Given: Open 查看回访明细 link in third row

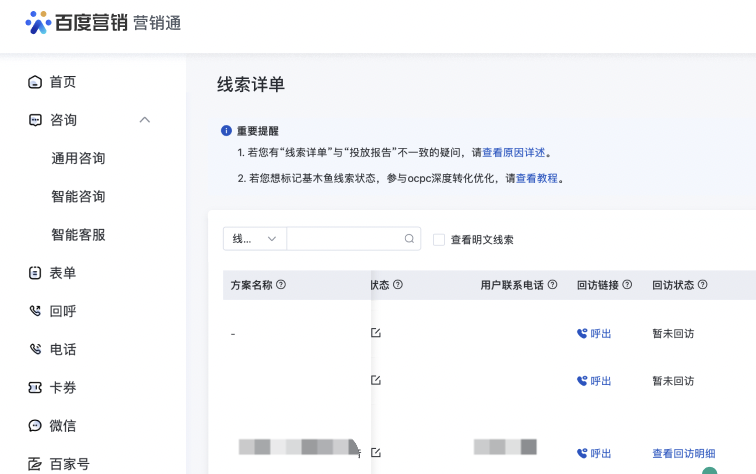Looking at the screenshot, I should click(x=684, y=453).
